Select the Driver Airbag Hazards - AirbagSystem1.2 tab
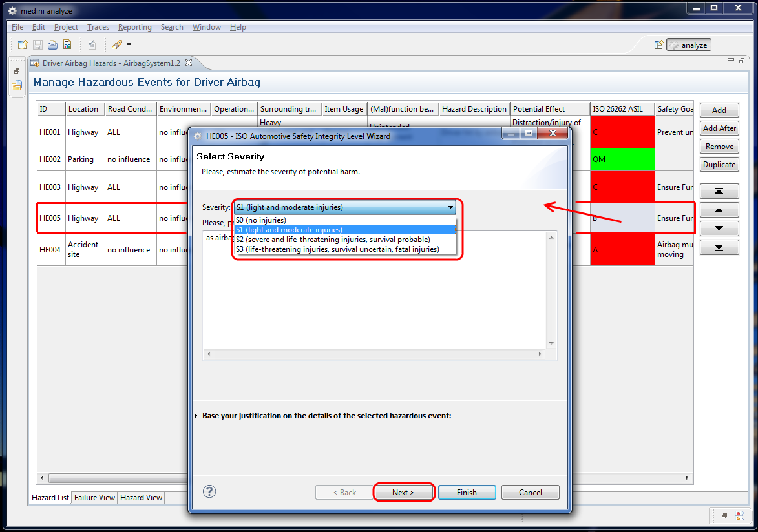The image size is (758, 532). tap(111, 63)
